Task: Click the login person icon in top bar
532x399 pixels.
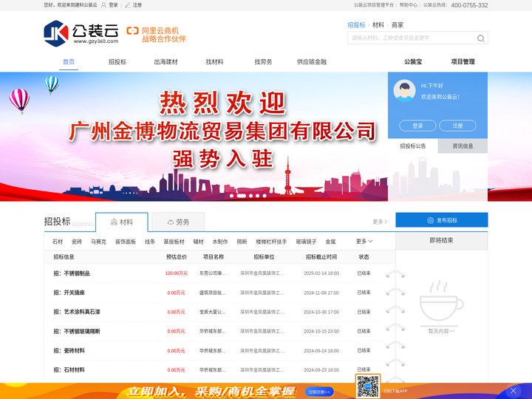Action: (103, 5)
